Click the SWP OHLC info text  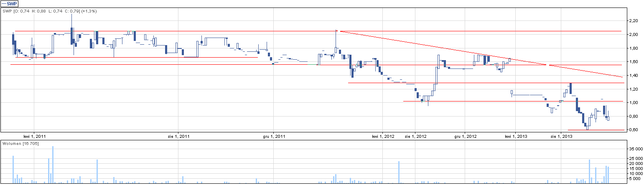tap(50, 11)
